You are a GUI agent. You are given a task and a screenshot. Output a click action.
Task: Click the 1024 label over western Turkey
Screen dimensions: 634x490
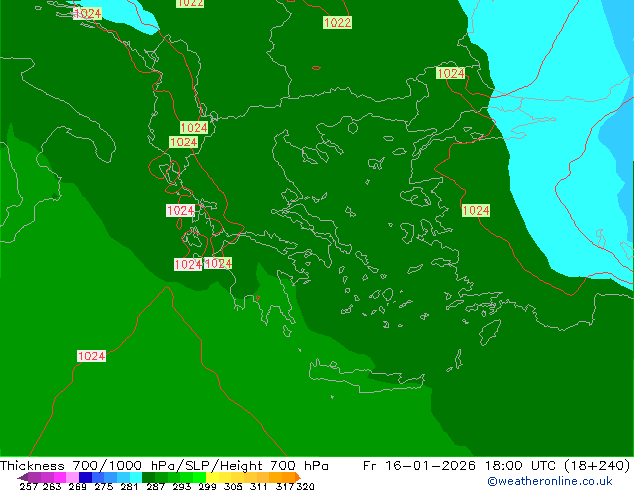tap(476, 210)
